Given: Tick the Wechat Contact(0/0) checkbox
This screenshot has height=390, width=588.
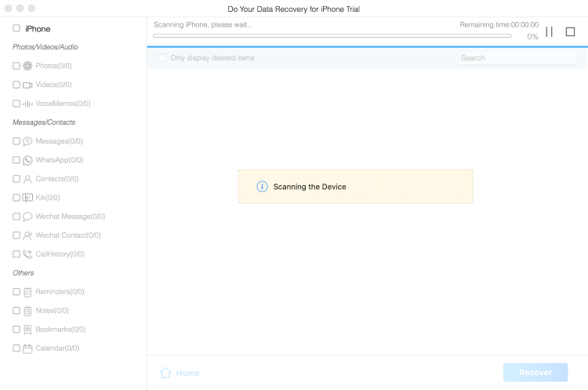Looking at the screenshot, I should click(16, 235).
